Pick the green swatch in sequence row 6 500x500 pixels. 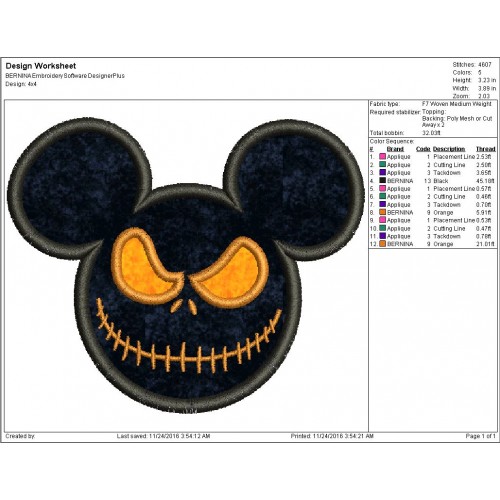(x=382, y=197)
